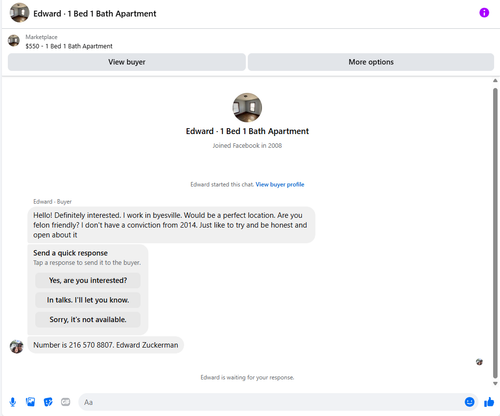This screenshot has height=416, width=500.
Task: Follow View buyer profile link
Action: 280,184
